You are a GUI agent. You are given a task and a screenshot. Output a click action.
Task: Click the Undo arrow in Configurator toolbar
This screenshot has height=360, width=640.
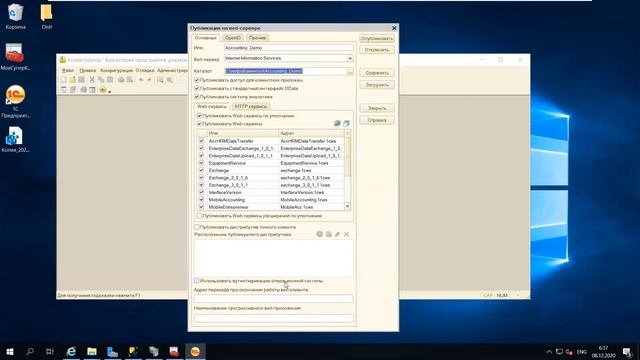click(x=140, y=80)
